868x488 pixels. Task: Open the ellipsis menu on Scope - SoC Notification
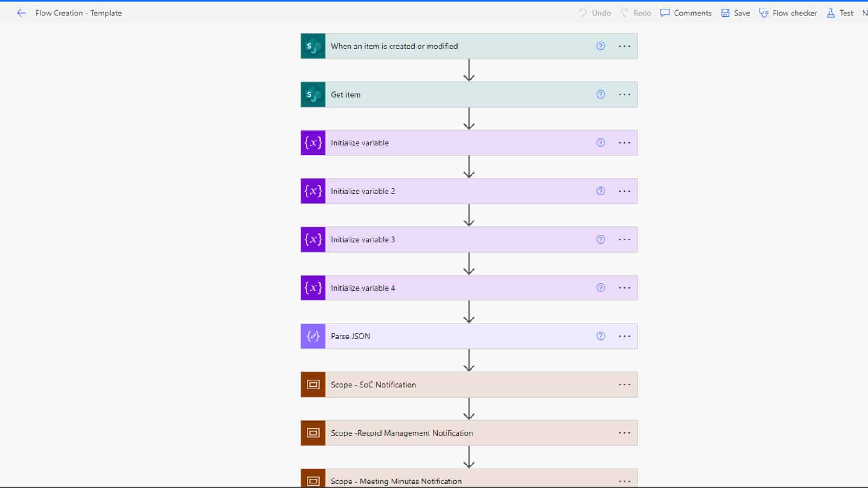click(x=624, y=385)
